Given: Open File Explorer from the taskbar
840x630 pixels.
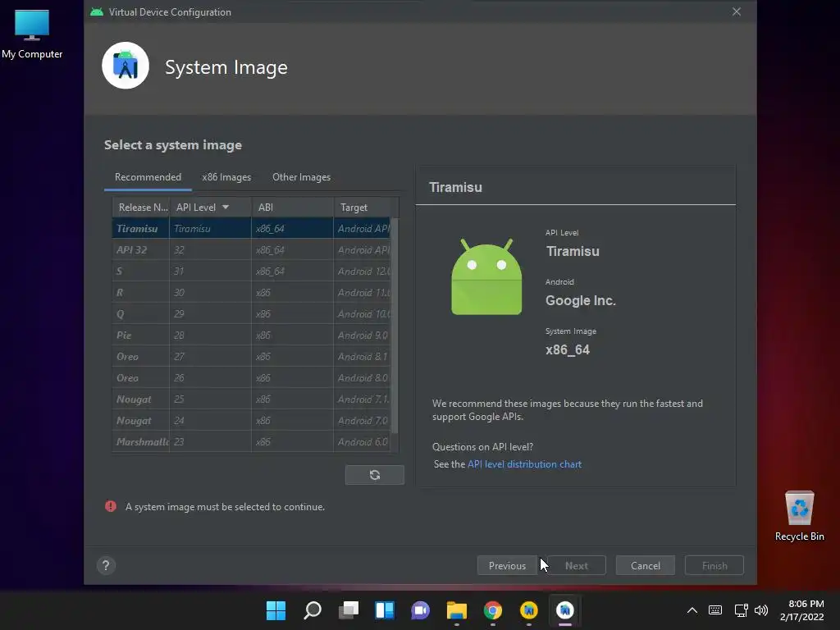Looking at the screenshot, I should pyautogui.click(x=456, y=610).
